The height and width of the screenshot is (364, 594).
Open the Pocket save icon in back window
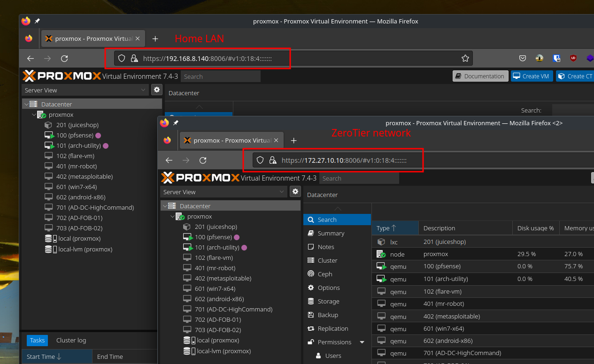[523, 58]
